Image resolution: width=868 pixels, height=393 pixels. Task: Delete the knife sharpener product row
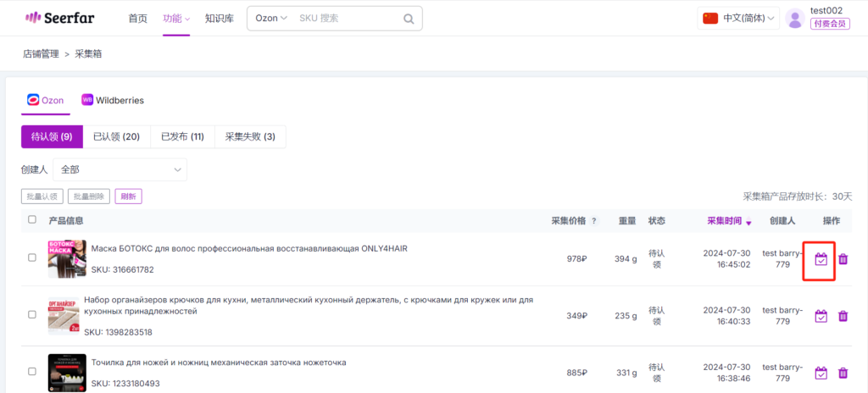tap(843, 373)
